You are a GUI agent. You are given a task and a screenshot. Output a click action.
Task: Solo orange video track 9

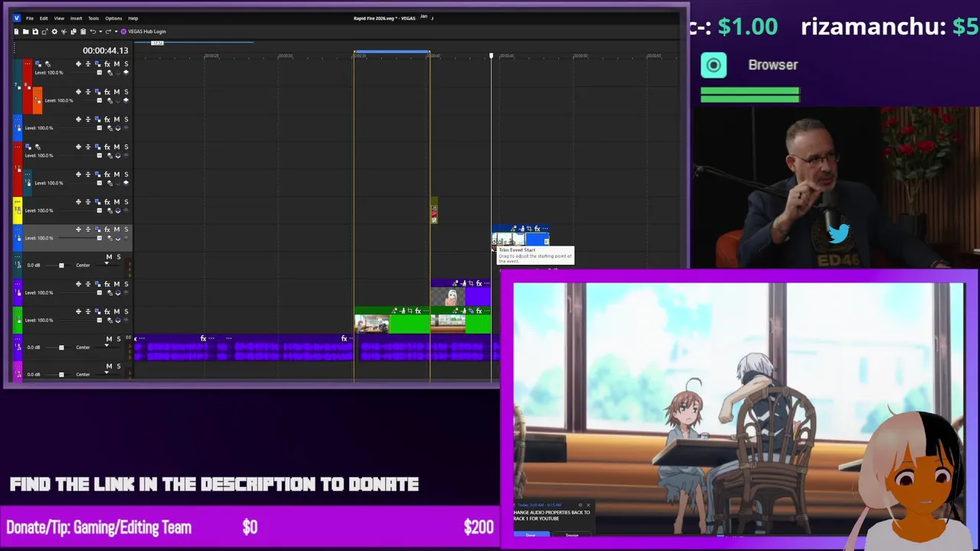pyautogui.click(x=126, y=92)
